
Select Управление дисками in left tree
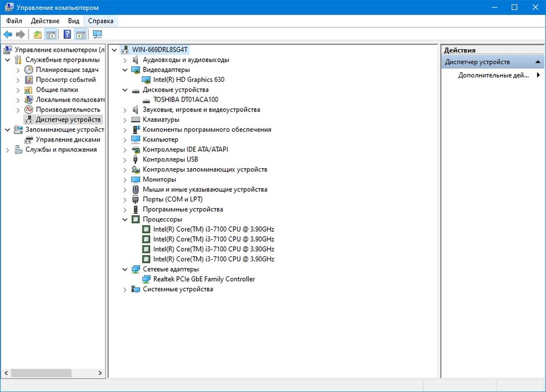(68, 140)
